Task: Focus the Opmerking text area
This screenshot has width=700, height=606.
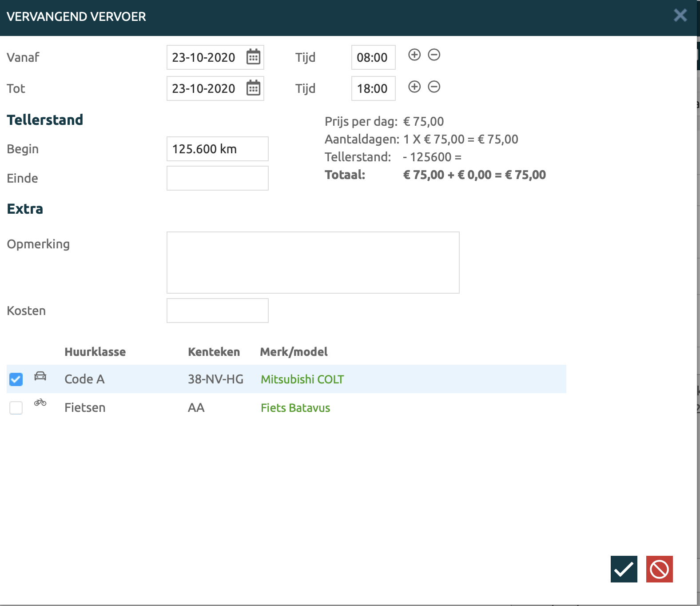Action: (x=313, y=262)
